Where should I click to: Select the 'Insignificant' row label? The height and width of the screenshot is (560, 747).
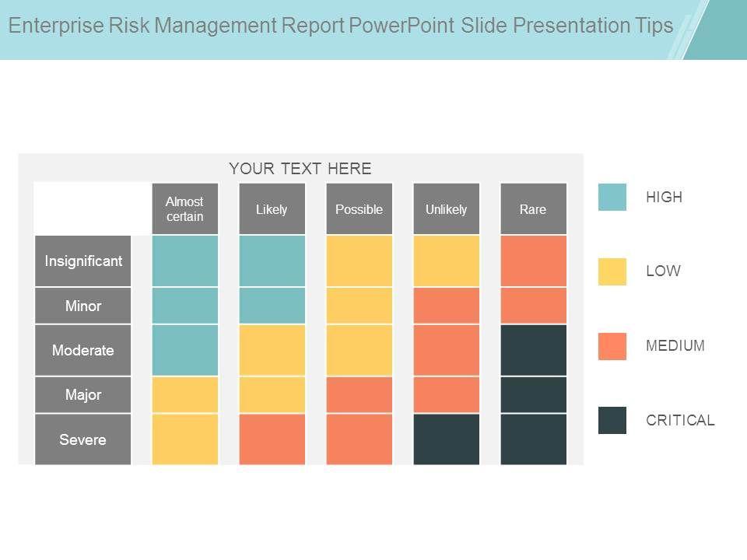pos(83,261)
